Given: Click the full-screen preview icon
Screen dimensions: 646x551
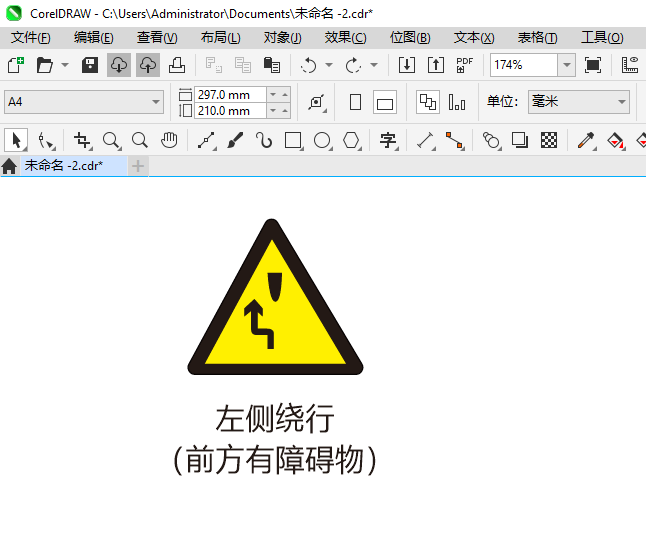Looking at the screenshot, I should tap(593, 65).
